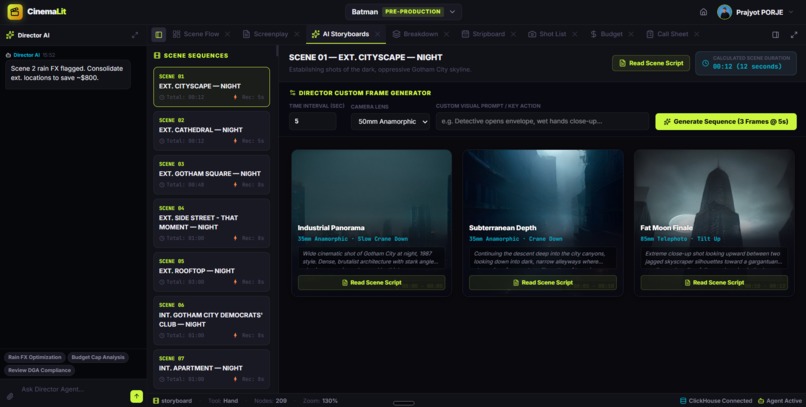The height and width of the screenshot is (407, 806).
Task: Click the Director AI message about Scene 2 rain FX
Action: tap(67, 73)
